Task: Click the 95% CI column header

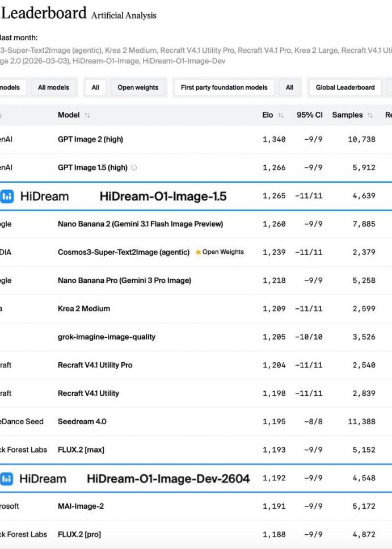Action: point(309,115)
